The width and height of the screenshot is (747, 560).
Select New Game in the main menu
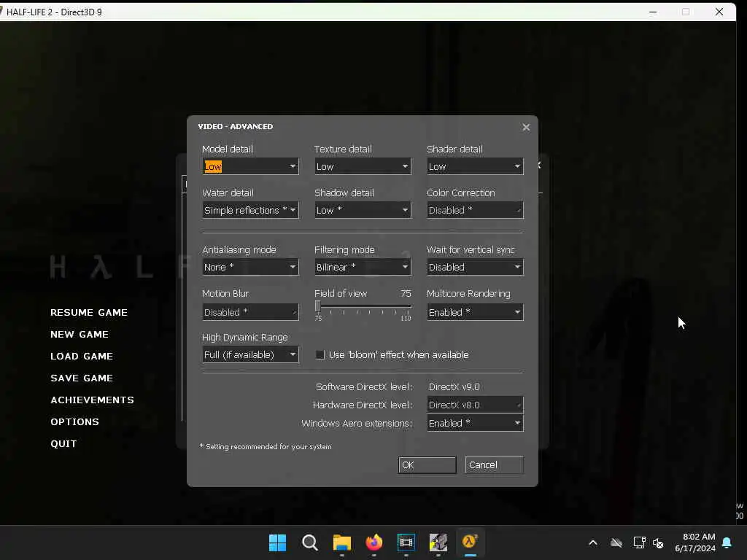[80, 334]
